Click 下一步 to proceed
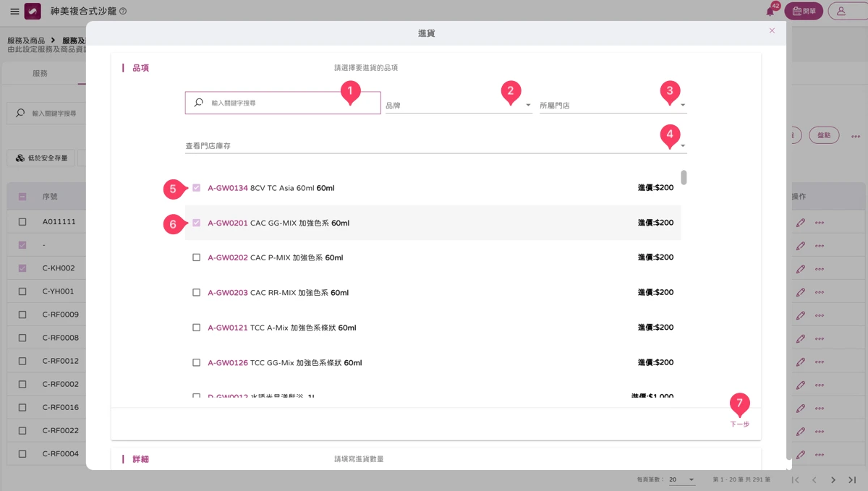Image resolution: width=868 pixels, height=491 pixels. pyautogui.click(x=739, y=424)
